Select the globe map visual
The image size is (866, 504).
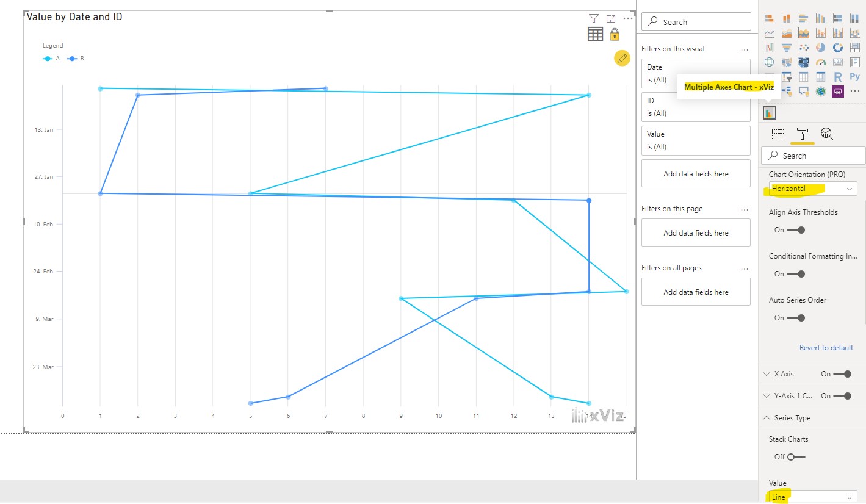pos(770,62)
